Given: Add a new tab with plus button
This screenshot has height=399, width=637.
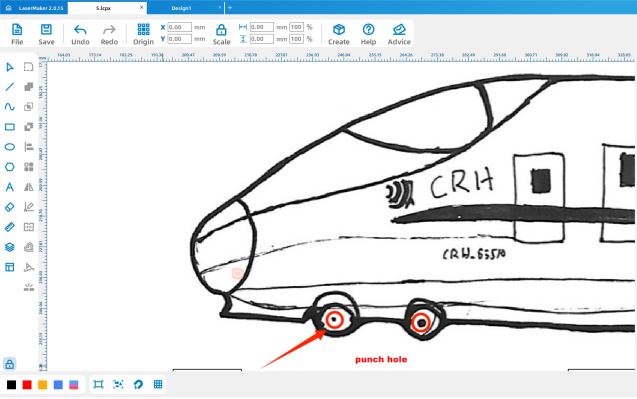Looking at the screenshot, I should tap(230, 8).
